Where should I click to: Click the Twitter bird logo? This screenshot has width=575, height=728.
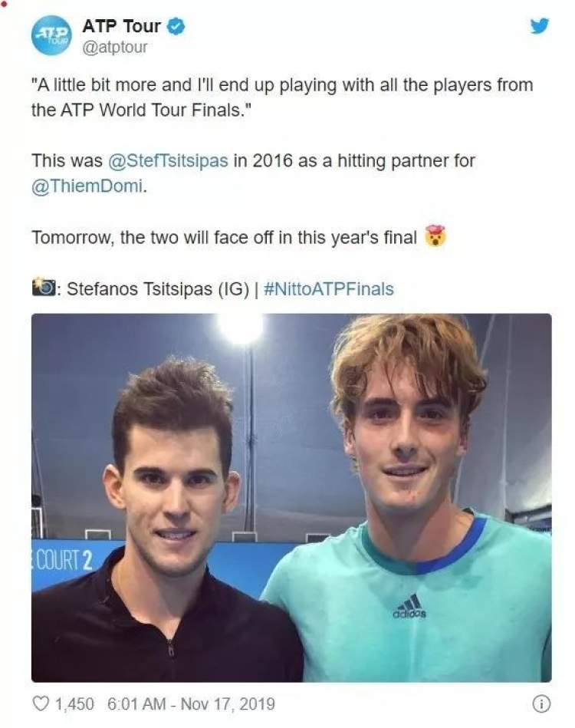coord(540,26)
